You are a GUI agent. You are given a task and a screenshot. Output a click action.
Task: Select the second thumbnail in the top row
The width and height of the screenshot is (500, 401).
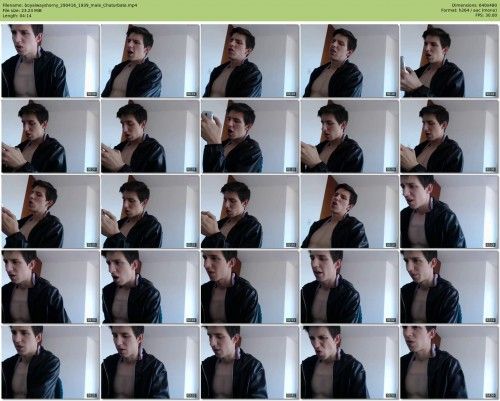tap(150, 61)
